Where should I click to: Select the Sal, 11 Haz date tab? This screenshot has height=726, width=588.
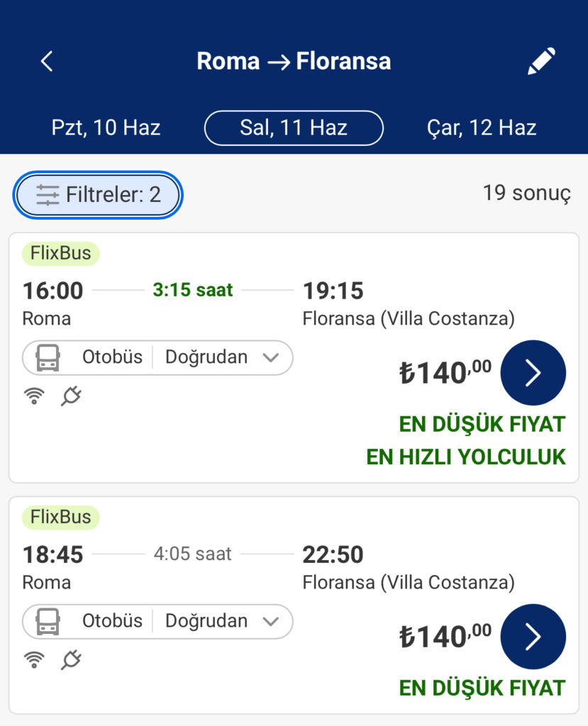(x=294, y=128)
